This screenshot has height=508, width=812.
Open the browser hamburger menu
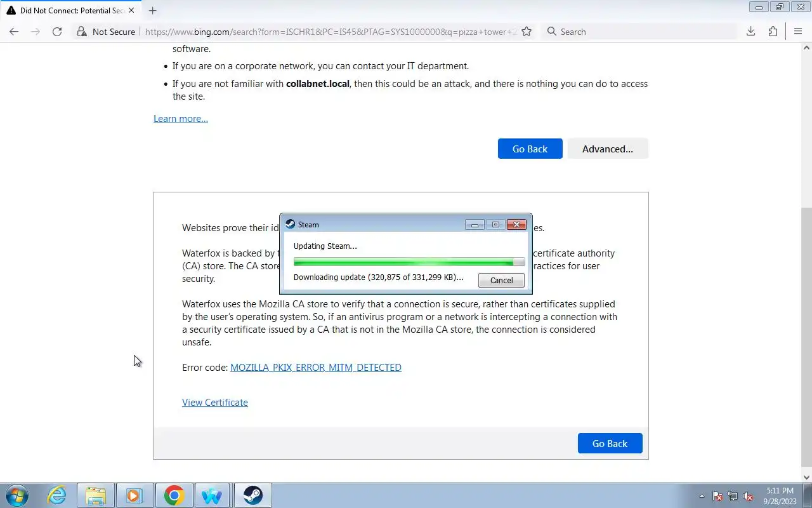coord(798,32)
